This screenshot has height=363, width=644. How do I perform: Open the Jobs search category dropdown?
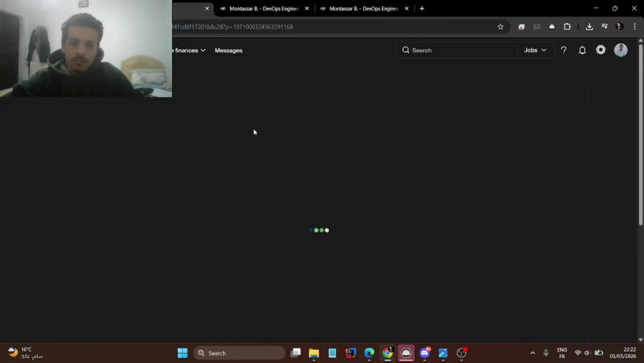click(535, 50)
